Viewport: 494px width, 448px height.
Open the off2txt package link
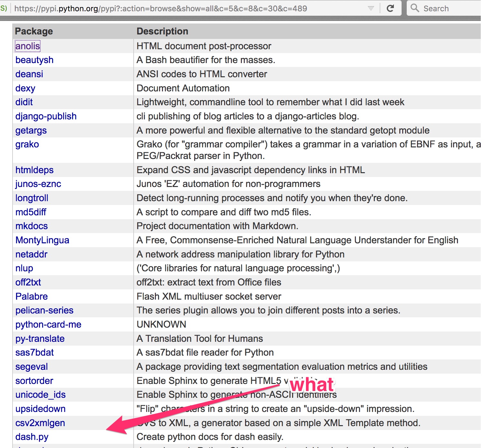point(28,282)
